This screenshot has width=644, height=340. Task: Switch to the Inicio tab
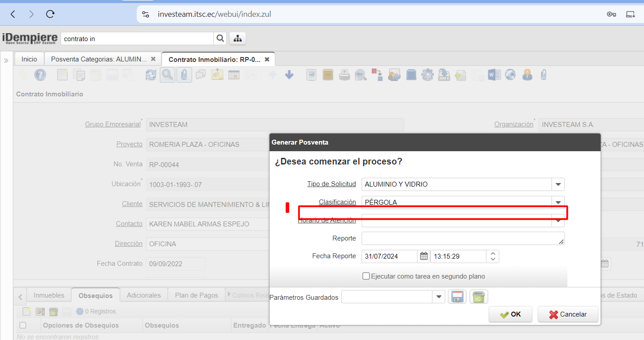pos(29,59)
